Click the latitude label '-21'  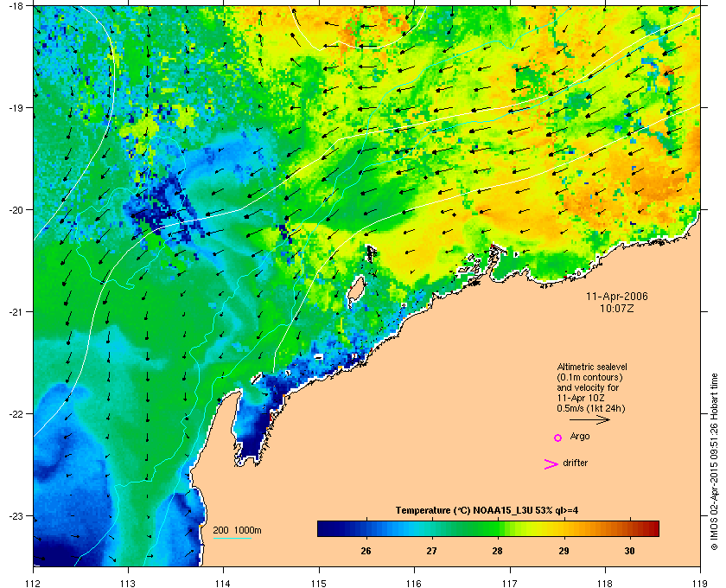tap(15, 311)
